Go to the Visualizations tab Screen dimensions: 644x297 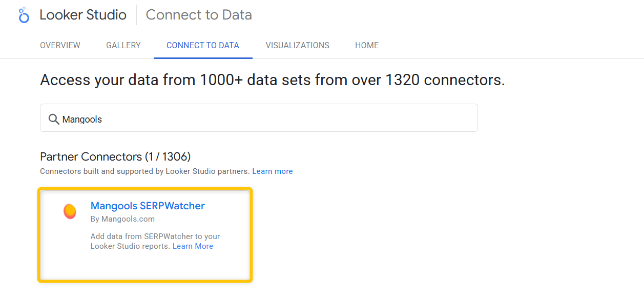pyautogui.click(x=297, y=45)
